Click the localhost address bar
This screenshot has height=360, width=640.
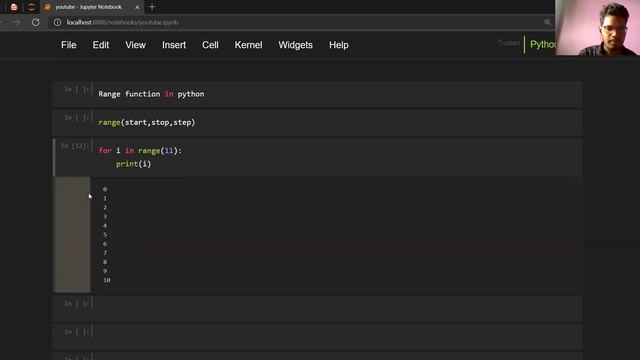[302, 22]
